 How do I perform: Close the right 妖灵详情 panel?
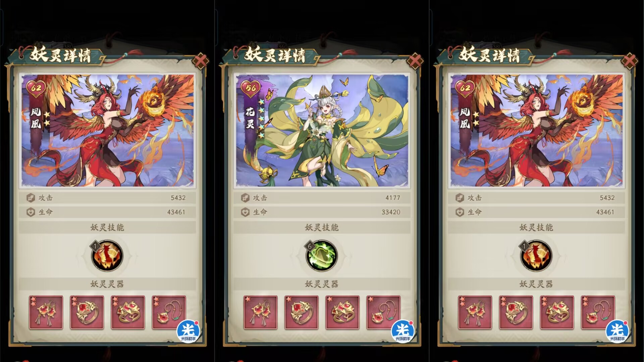[629, 61]
